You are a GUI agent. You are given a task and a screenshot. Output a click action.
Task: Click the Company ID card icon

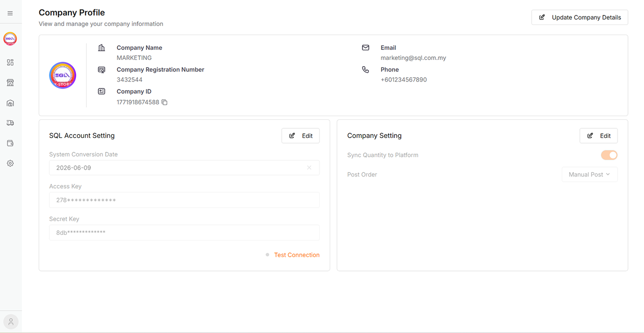(x=101, y=91)
